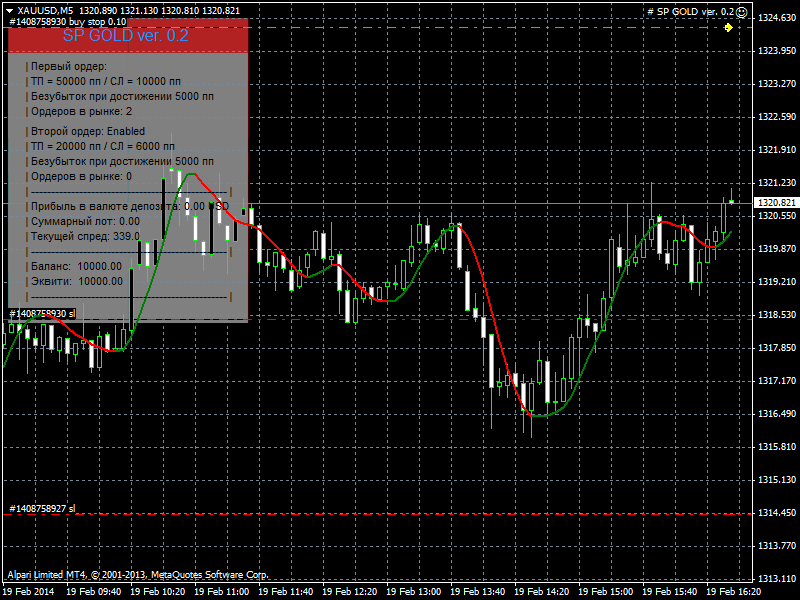Click the smiley face expert advisor icon
Image resolution: width=800 pixels, height=600 pixels.
(742, 12)
